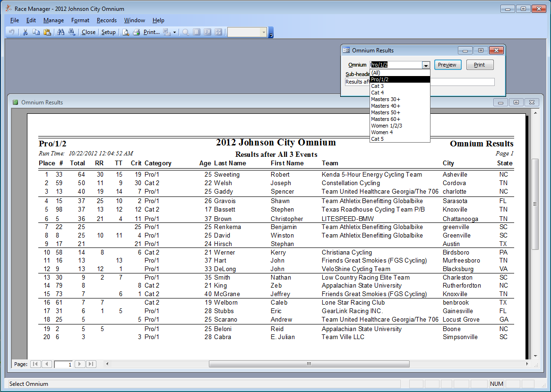Open the File menu
The width and height of the screenshot is (551, 392).
pos(14,20)
